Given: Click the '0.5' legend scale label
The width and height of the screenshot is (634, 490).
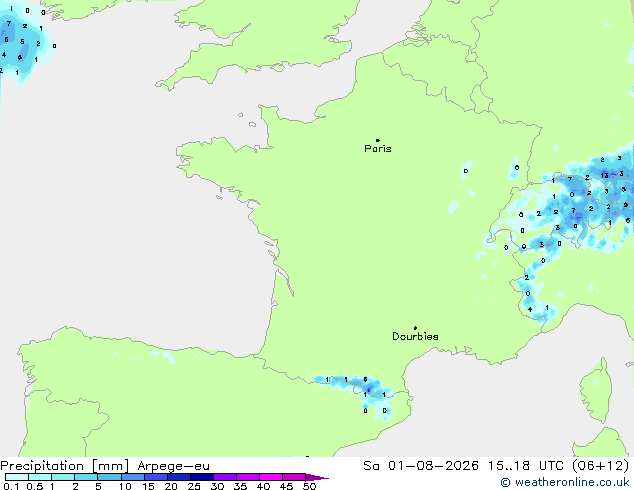Looking at the screenshot, I should 35,486.
